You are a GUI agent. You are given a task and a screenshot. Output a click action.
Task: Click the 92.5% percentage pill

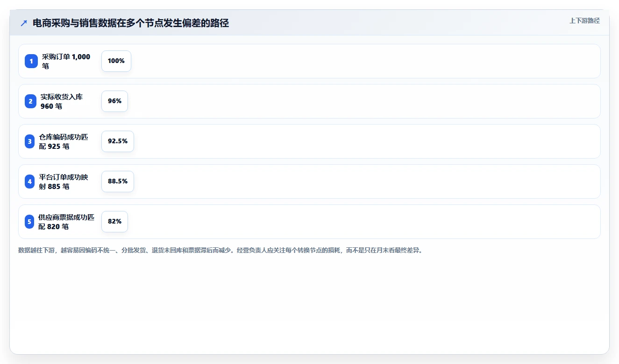118,141
